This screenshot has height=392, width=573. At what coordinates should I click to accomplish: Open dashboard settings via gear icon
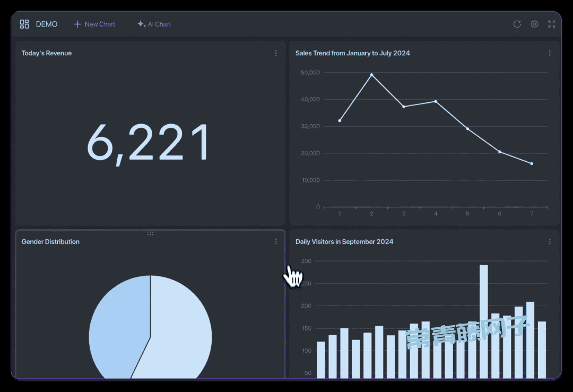(x=534, y=24)
